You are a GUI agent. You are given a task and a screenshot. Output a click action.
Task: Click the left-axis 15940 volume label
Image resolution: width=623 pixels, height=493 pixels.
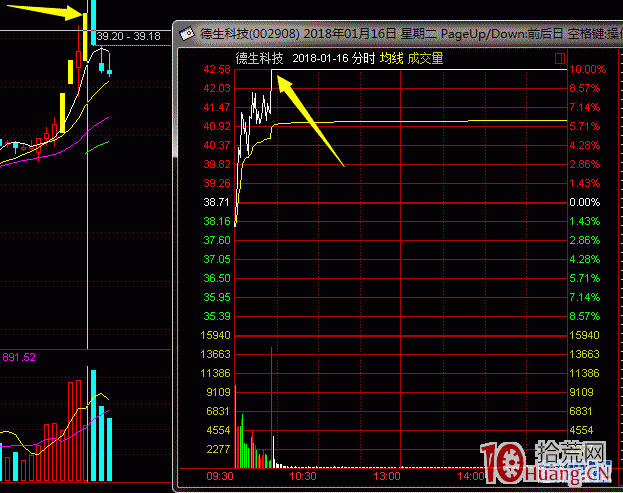[x=215, y=335]
